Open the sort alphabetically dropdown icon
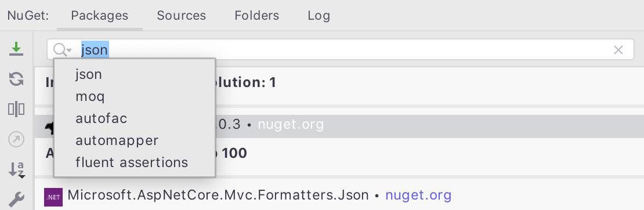Screen dimensions: 644x210 16,170
